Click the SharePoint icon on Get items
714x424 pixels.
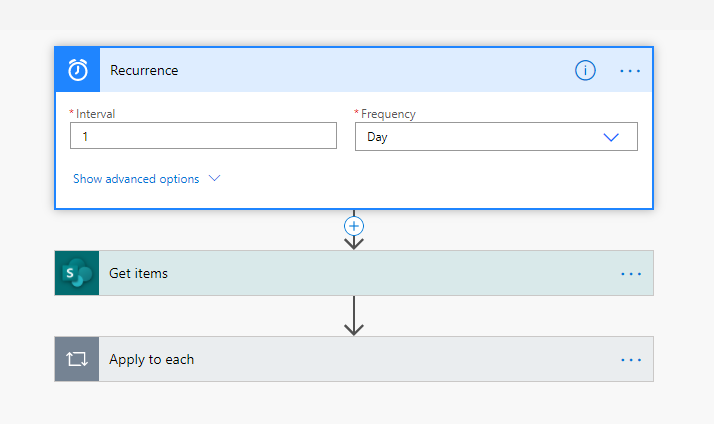(77, 273)
